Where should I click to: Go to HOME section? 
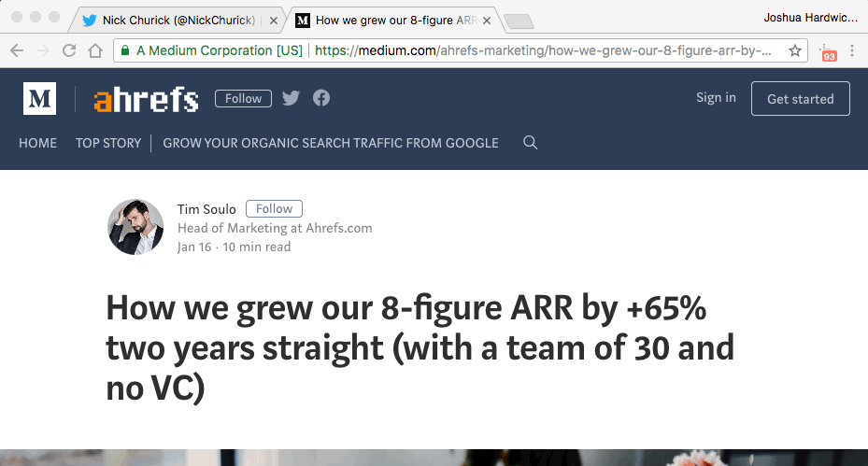coord(37,143)
